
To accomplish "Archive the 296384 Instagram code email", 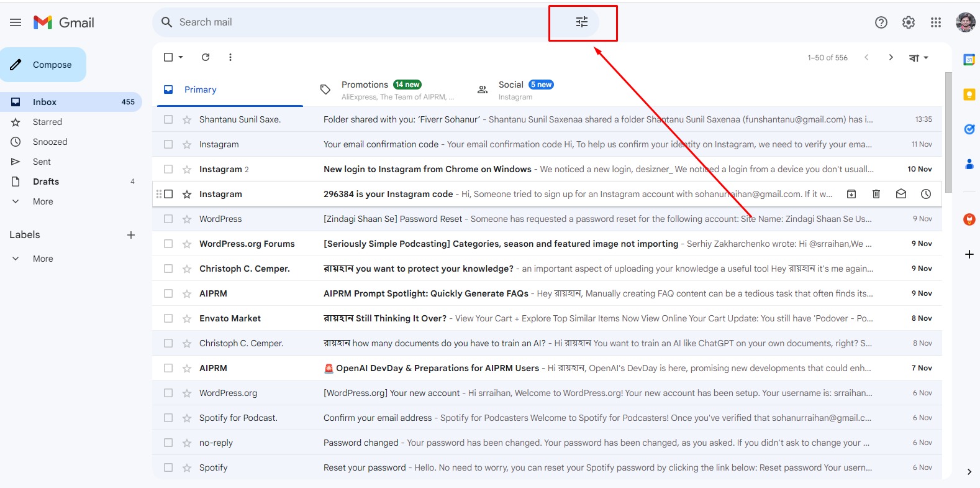I will pos(851,194).
